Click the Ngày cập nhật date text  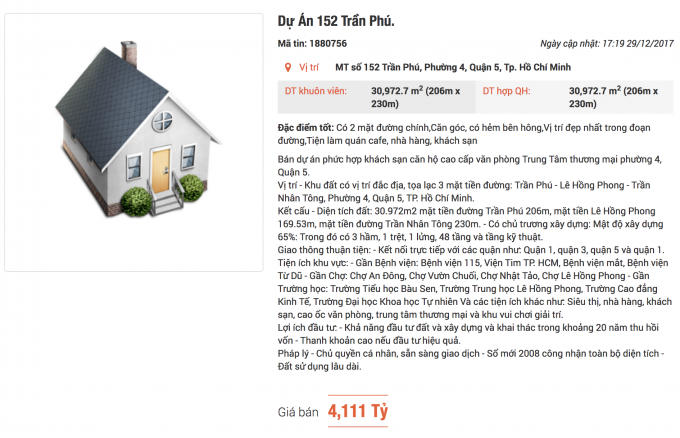click(607, 43)
